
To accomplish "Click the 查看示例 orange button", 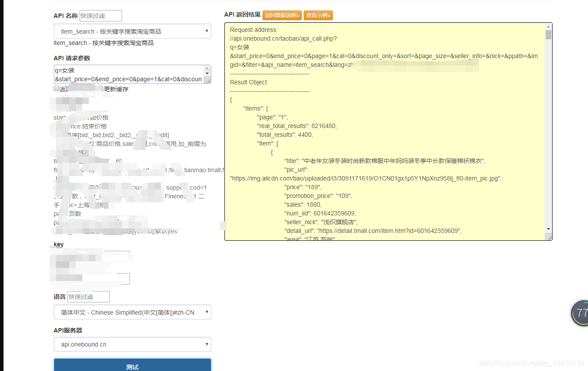I will pyautogui.click(x=318, y=15).
